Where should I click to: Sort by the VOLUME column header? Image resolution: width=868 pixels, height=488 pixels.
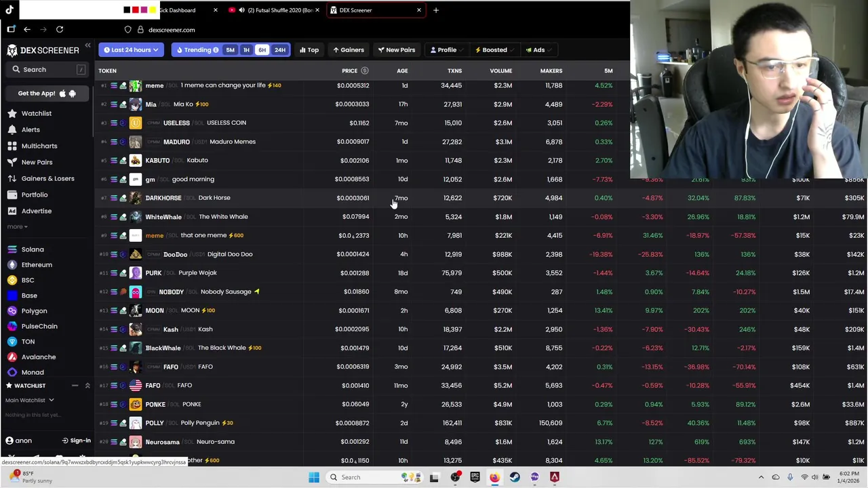(x=501, y=70)
